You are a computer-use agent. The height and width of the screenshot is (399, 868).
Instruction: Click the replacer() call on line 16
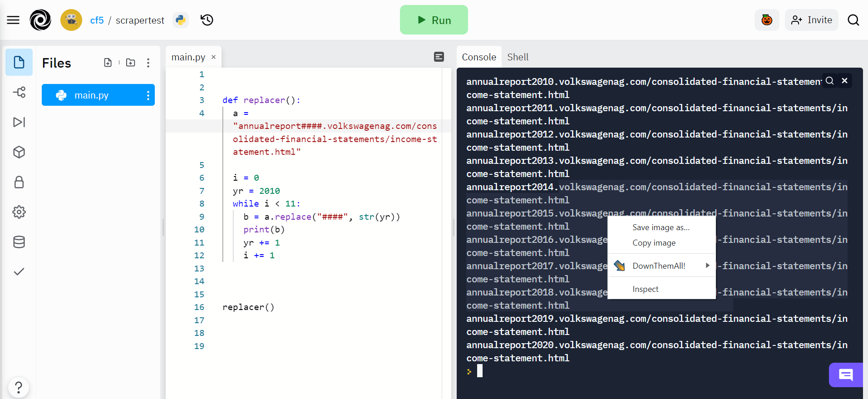[x=248, y=307]
